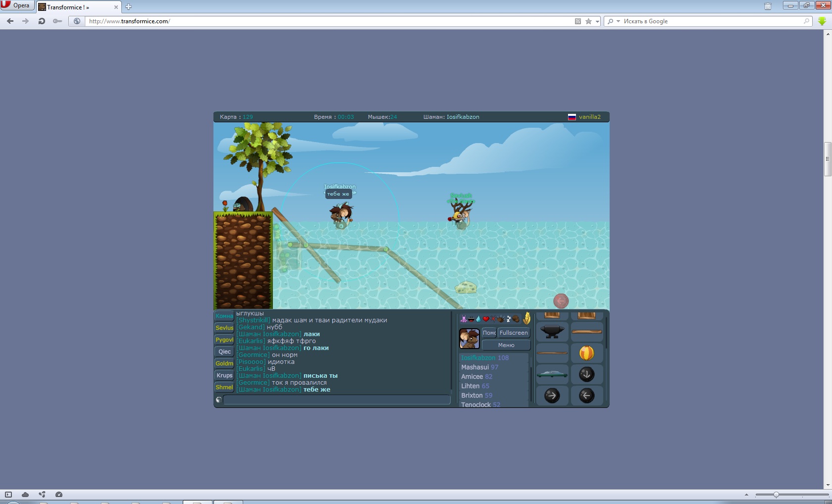
Task: Click the Opera Turbo speedometer icon
Action: coord(59,495)
